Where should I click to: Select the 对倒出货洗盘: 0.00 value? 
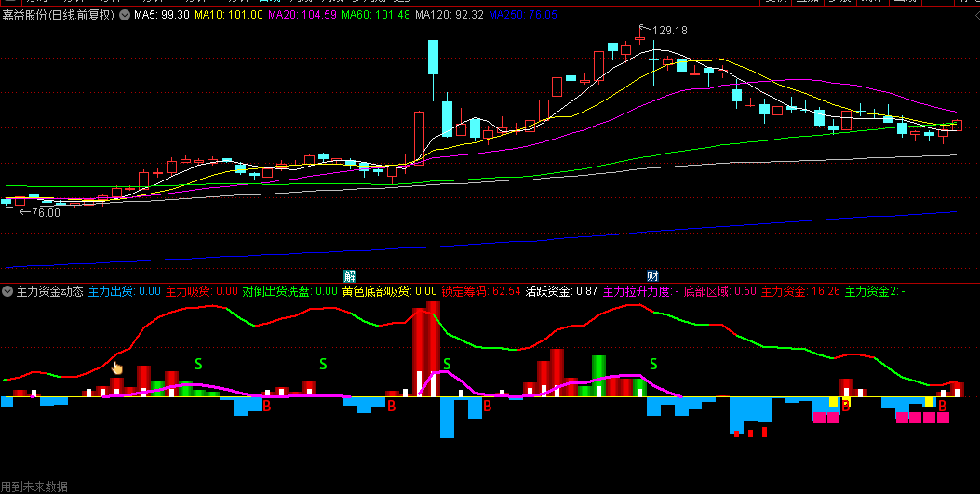[x=290, y=291]
